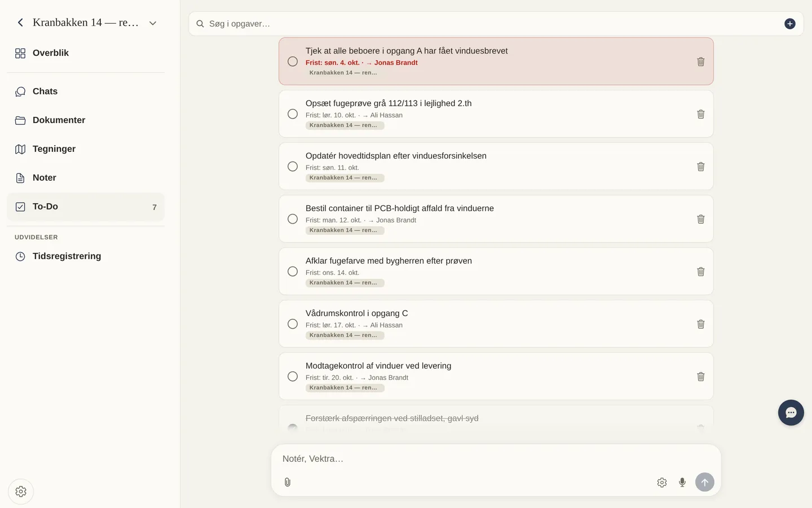This screenshot has height=508, width=812.
Task: Open Chats in the sidebar
Action: [x=86, y=91]
